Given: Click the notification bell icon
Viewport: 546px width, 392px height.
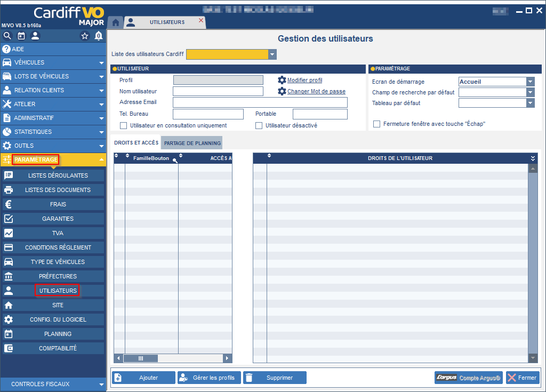Looking at the screenshot, I should (99, 36).
